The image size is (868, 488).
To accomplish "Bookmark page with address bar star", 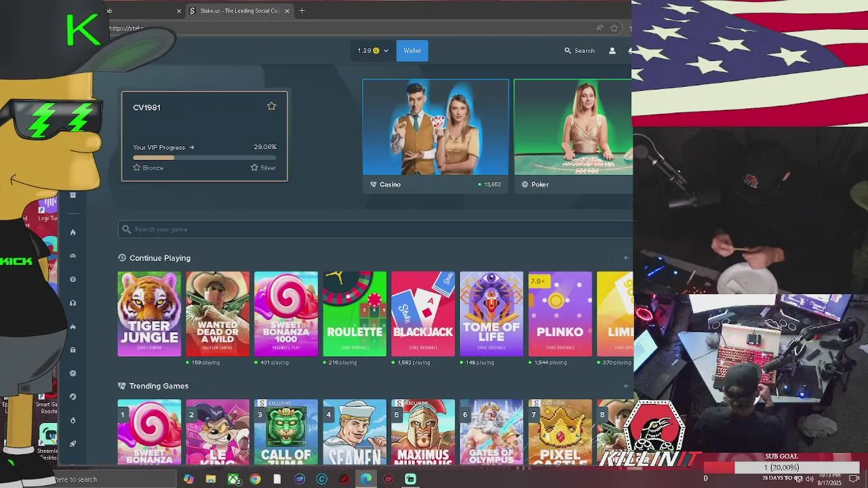I will [x=614, y=28].
